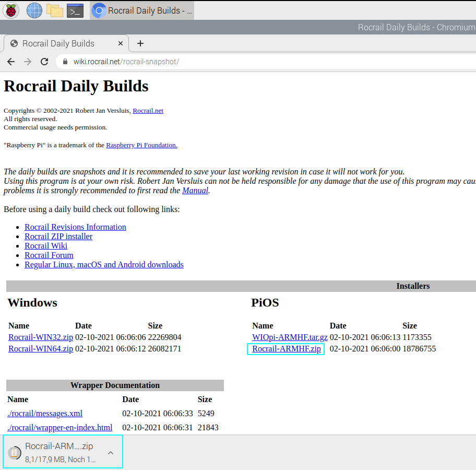The image size is (476, 470).
Task: Open the Rocrail Revisions Information link
Action: (x=75, y=227)
